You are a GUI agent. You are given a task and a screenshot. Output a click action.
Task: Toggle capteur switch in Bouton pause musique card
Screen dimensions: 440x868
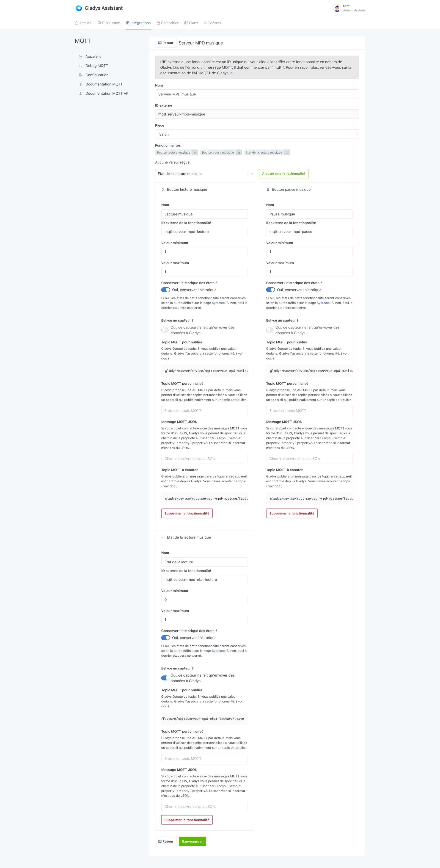pyautogui.click(x=270, y=330)
